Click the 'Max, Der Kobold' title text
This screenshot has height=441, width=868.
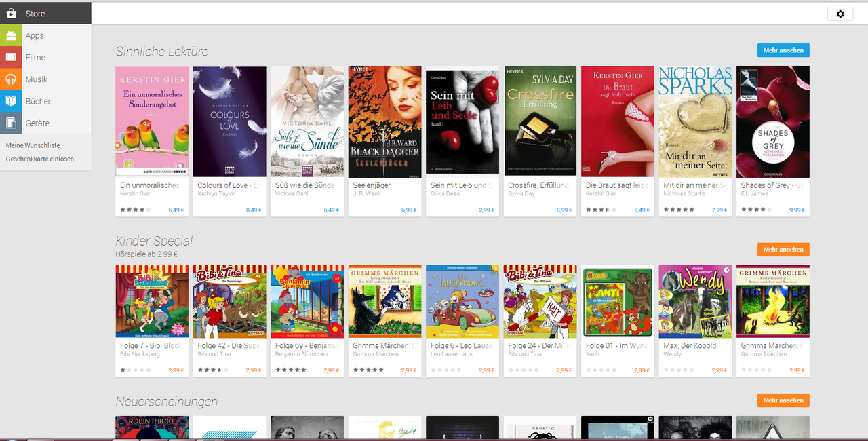click(690, 345)
